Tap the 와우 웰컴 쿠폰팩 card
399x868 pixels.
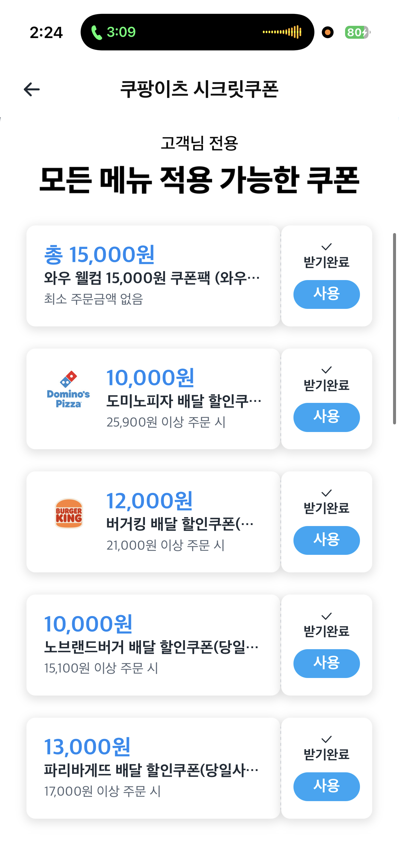point(152,278)
